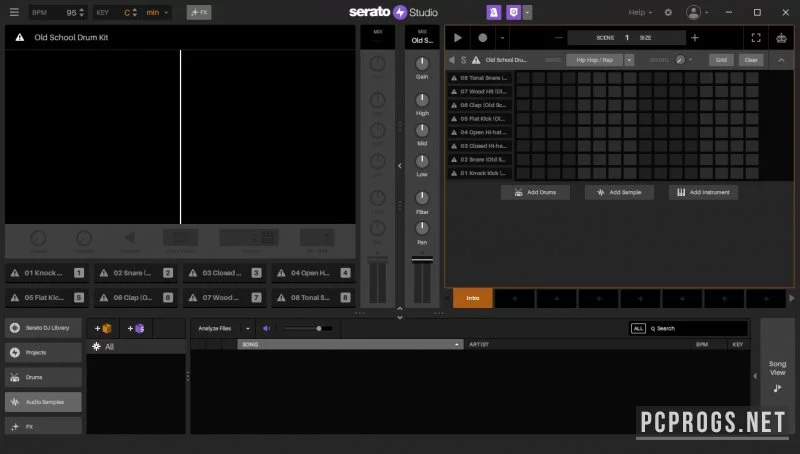Open the FX library tab
800x454 pixels.
point(43,426)
